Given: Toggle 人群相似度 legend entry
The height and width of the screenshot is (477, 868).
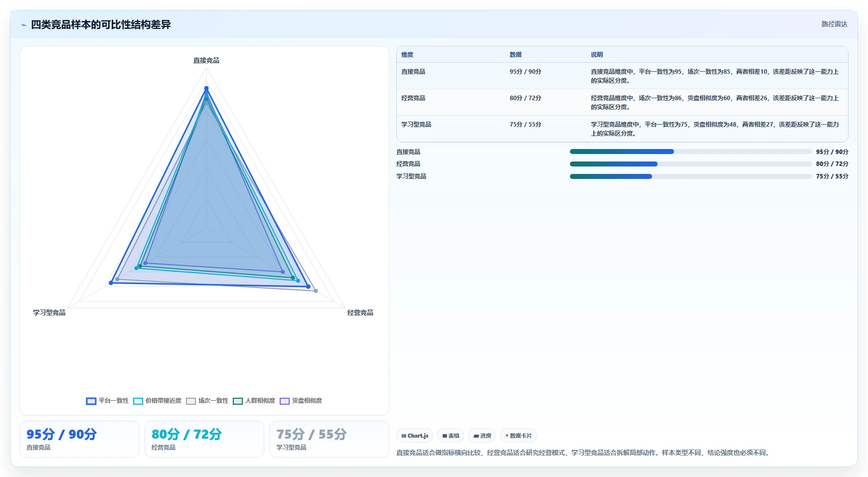Looking at the screenshot, I should pos(254,401).
